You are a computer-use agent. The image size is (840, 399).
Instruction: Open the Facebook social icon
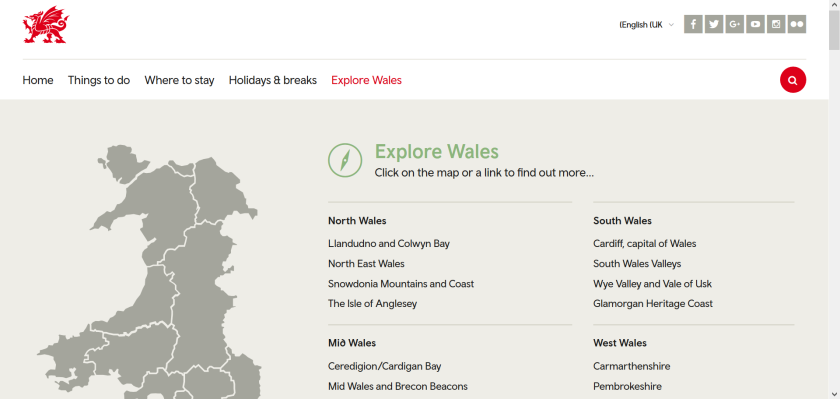pyautogui.click(x=693, y=24)
